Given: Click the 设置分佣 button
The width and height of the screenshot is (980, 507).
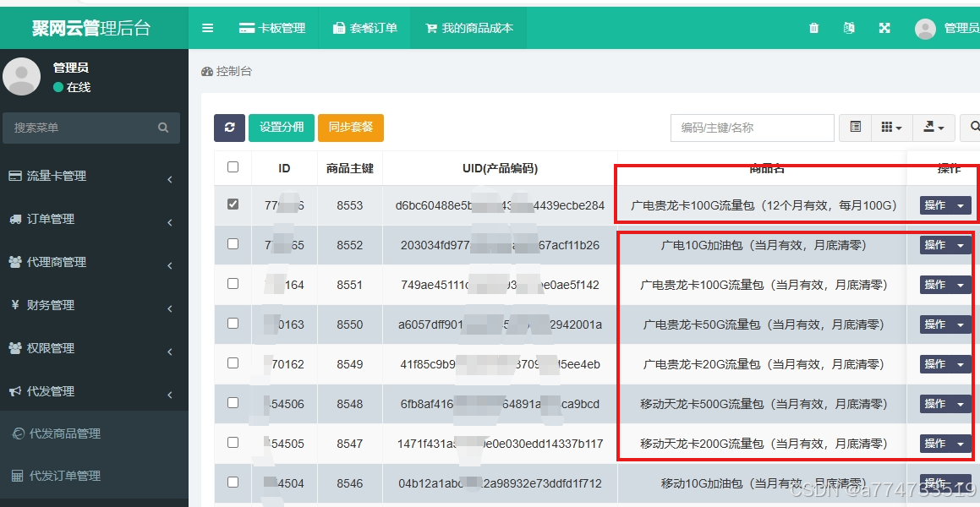Looking at the screenshot, I should (282, 128).
